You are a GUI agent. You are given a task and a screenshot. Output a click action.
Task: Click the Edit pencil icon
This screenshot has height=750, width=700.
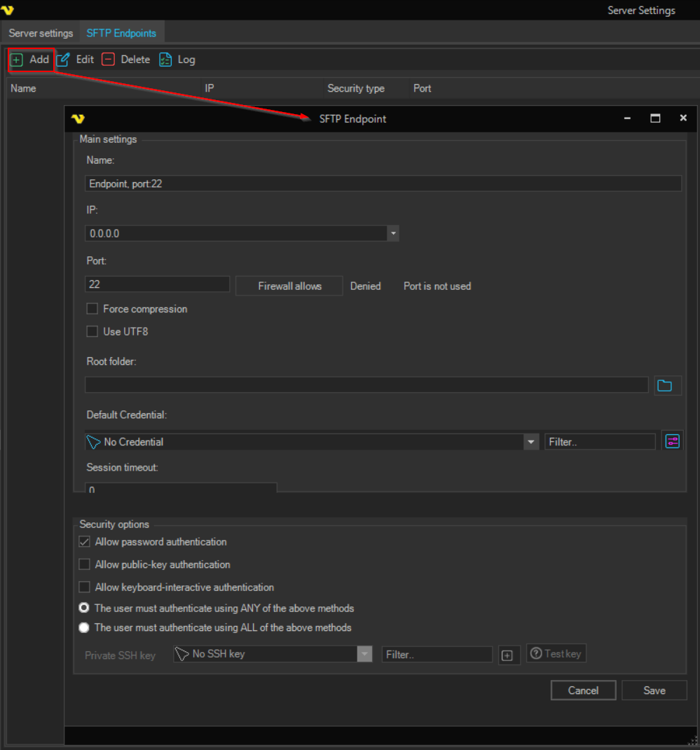tap(63, 60)
